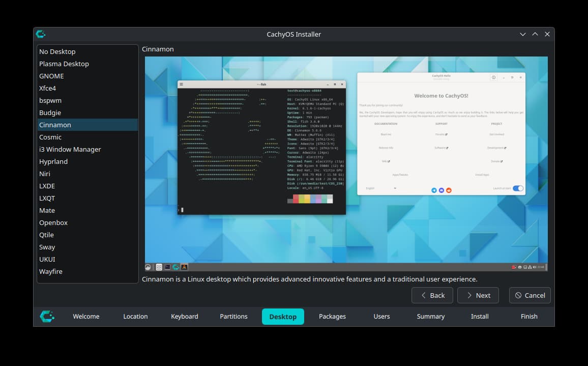
Task: Select No Desktop in the list
Action: [88, 51]
